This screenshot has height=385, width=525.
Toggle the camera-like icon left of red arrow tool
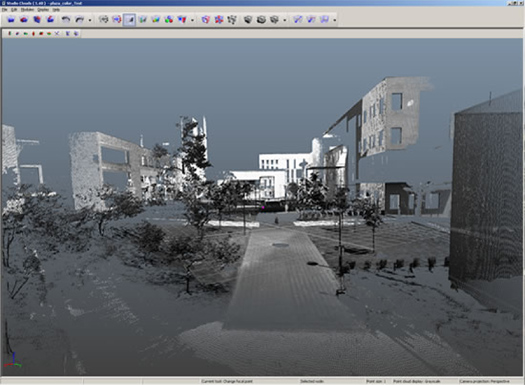point(103,20)
